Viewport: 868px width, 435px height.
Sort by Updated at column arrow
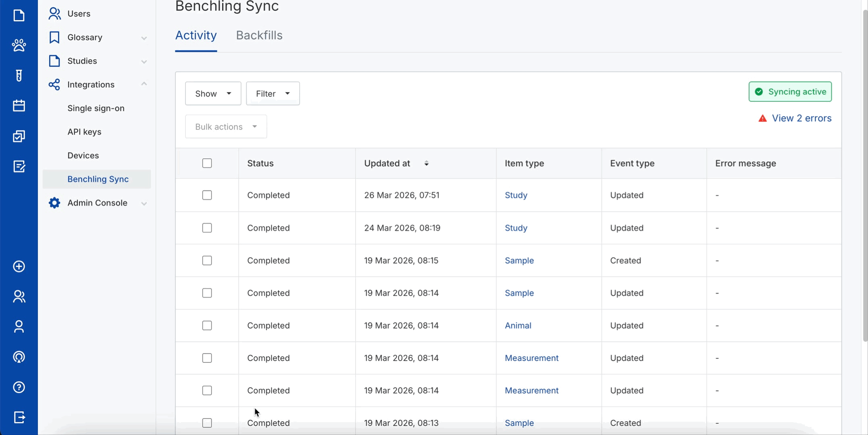426,163
